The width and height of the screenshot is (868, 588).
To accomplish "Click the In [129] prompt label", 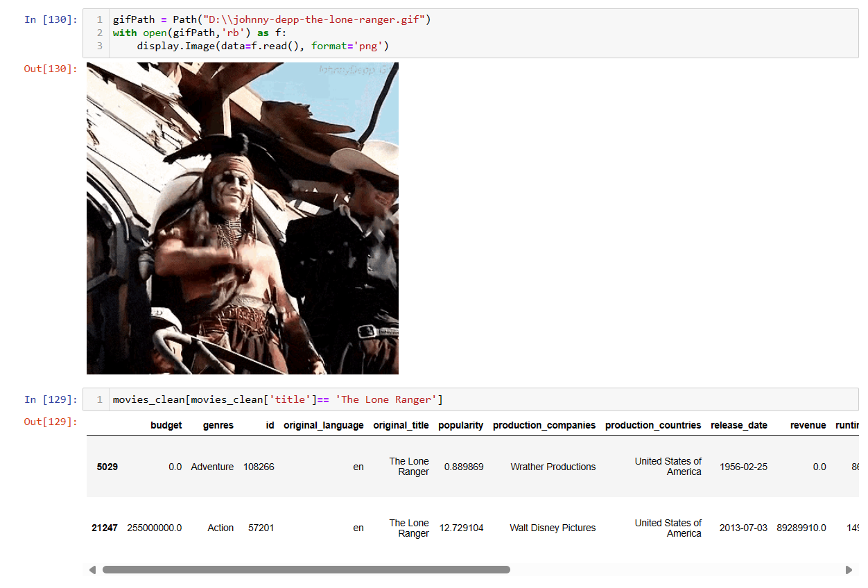I will point(51,399).
